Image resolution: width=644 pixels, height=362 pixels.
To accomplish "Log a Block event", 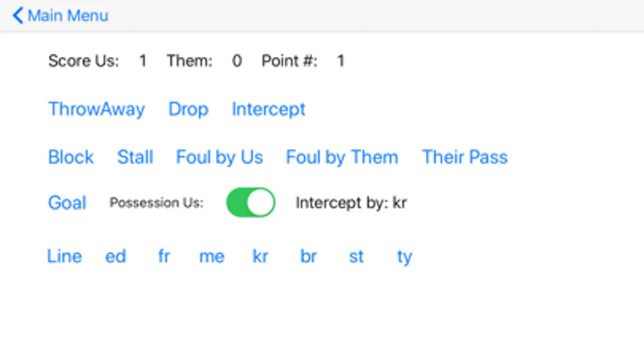I will 71,157.
